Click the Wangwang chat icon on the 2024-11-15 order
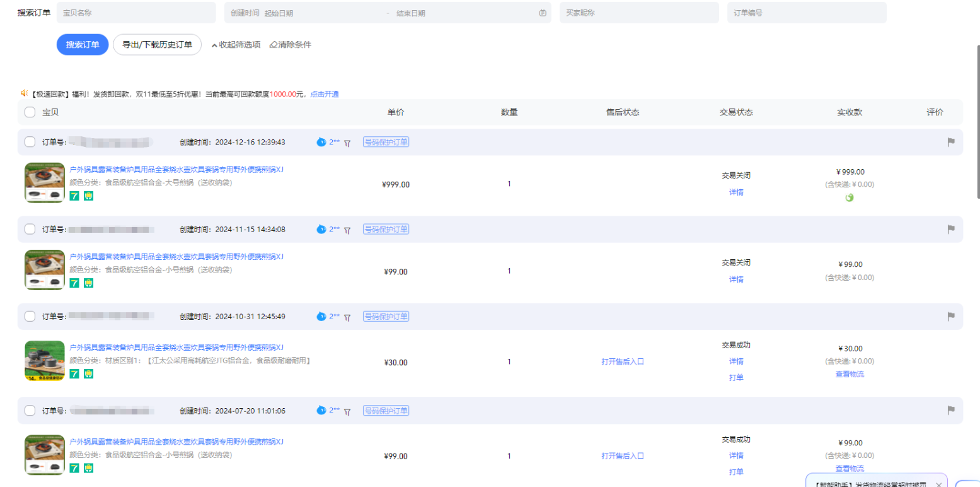The image size is (980, 487). click(x=321, y=230)
